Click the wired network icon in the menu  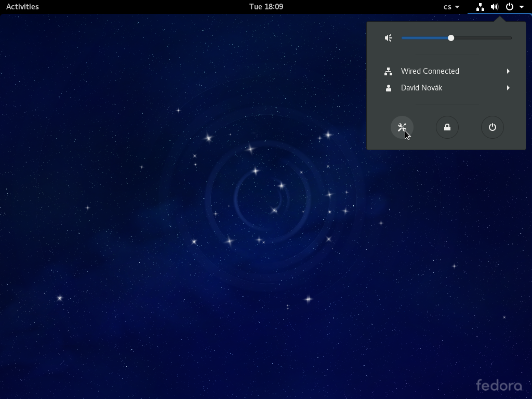(388, 72)
